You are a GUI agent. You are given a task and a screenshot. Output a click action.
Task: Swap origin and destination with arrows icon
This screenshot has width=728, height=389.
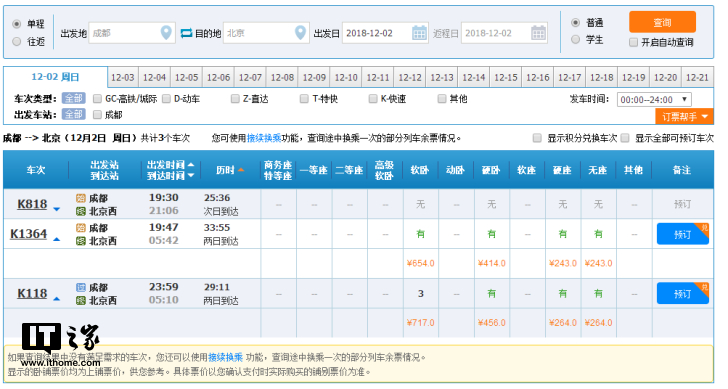186,33
